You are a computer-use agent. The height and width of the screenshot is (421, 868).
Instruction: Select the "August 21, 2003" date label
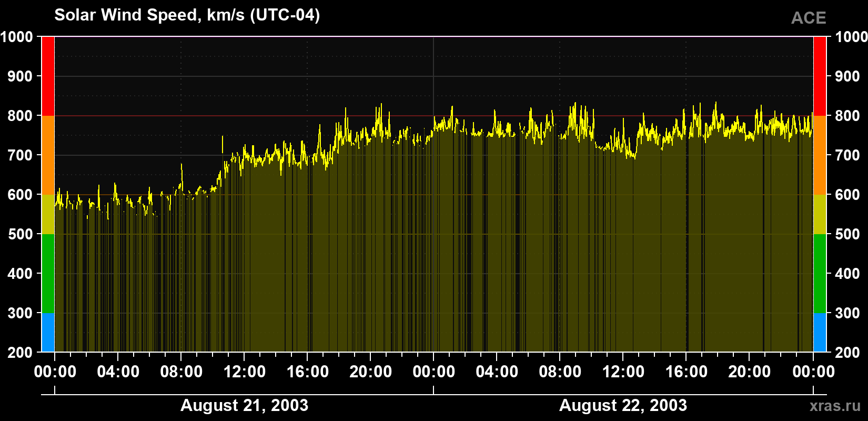pyautogui.click(x=244, y=405)
